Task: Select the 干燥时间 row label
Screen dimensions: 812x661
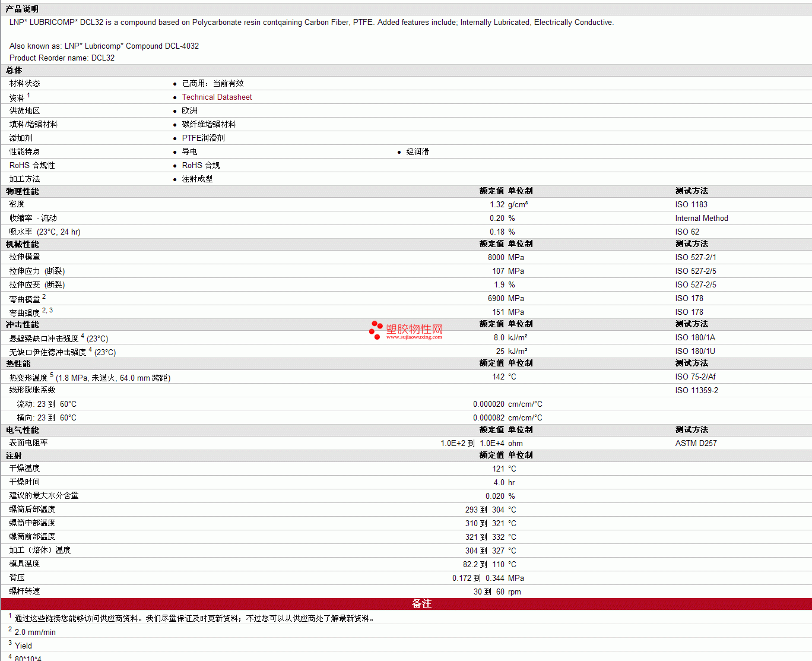Action: tap(25, 482)
